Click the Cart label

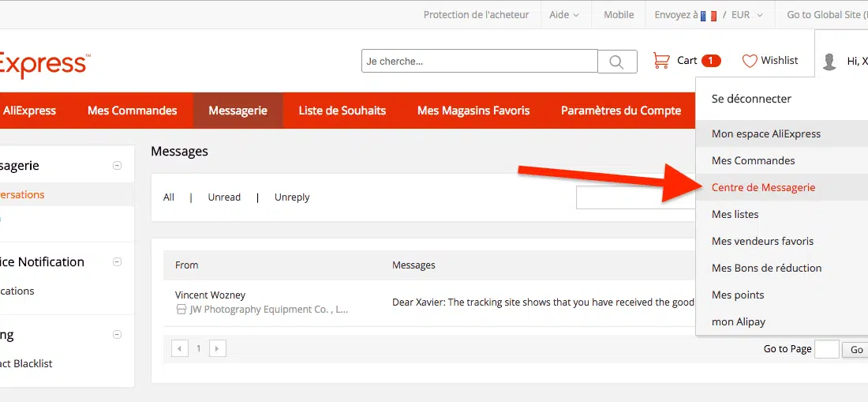[x=687, y=60]
